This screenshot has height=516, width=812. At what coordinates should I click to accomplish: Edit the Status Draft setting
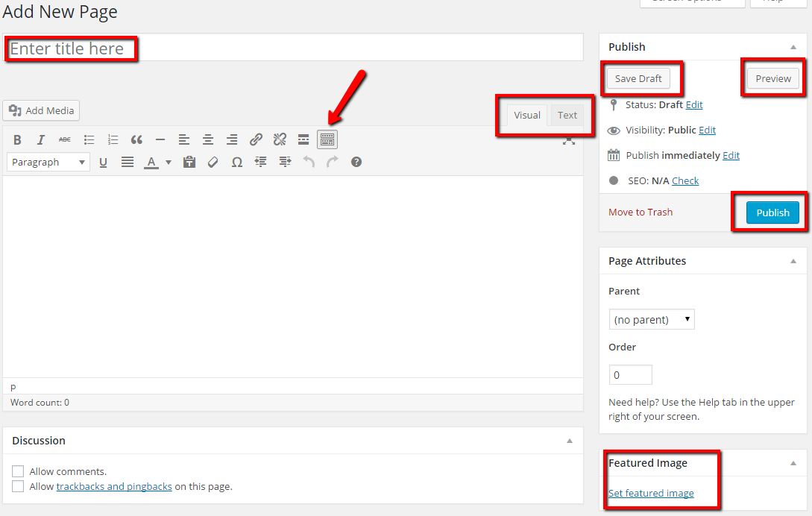[694, 104]
